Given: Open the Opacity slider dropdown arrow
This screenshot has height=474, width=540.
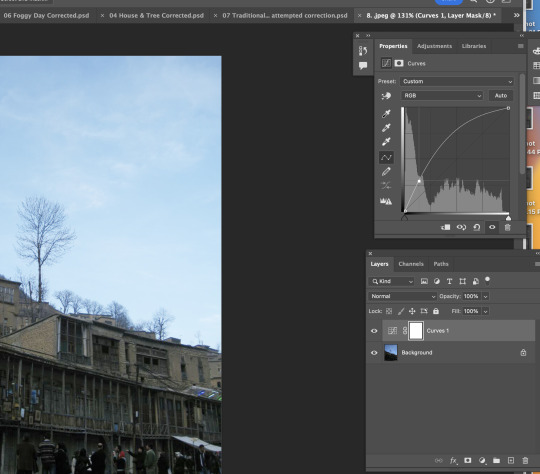Looking at the screenshot, I should click(x=485, y=296).
